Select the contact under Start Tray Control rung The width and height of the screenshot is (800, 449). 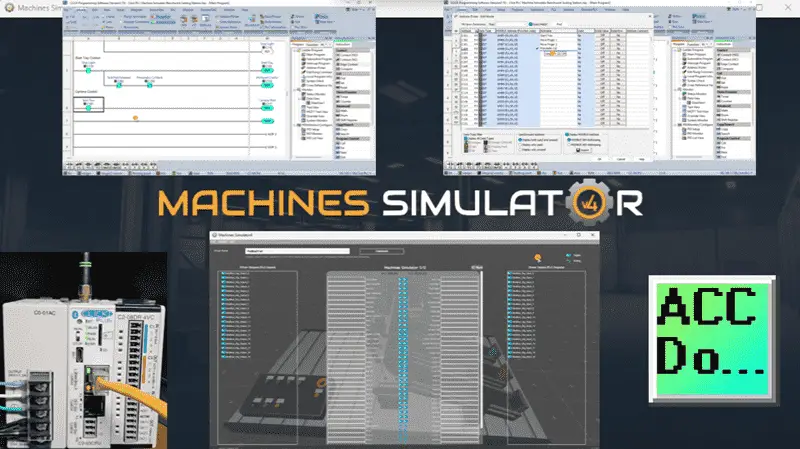coord(88,70)
